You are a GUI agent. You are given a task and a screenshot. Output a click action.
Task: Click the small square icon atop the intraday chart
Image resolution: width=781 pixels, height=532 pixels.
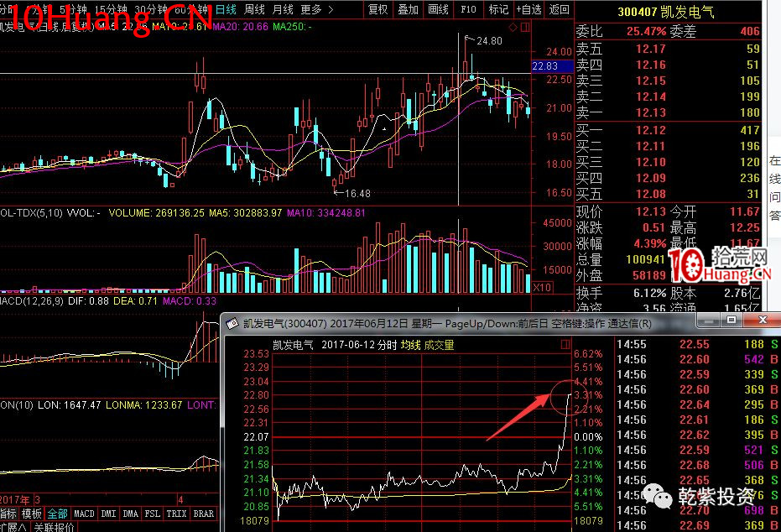point(565,344)
